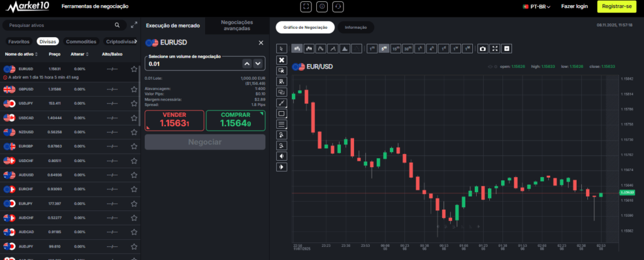Click the X delete-drawings tool in chart sidebar
The image size is (644, 260).
(282, 60)
